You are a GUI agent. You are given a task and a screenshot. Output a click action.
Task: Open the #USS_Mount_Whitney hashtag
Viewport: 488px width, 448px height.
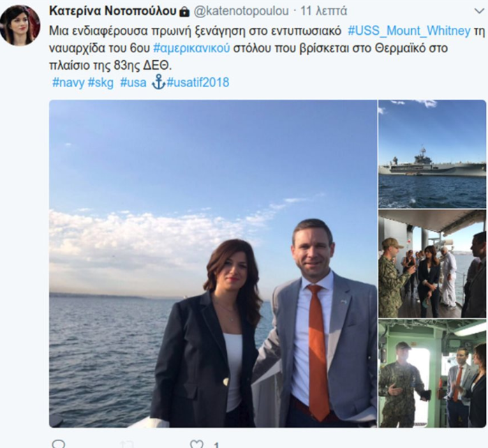(409, 31)
